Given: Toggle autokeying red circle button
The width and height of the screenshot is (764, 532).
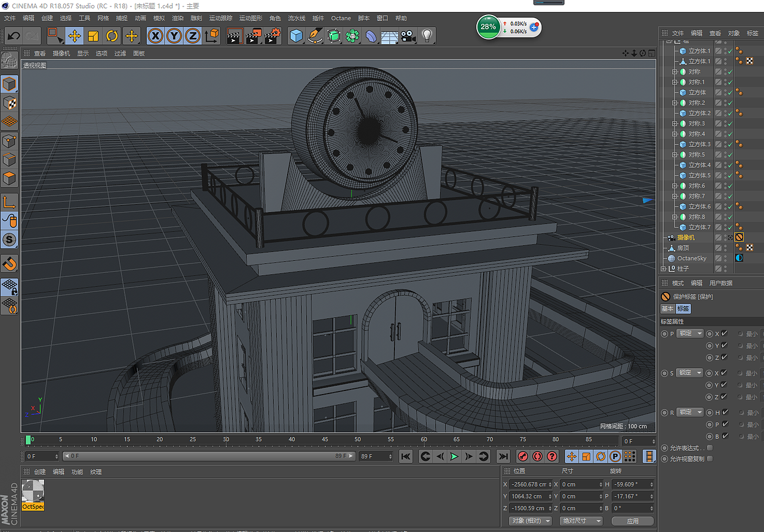Looking at the screenshot, I should coord(537,456).
